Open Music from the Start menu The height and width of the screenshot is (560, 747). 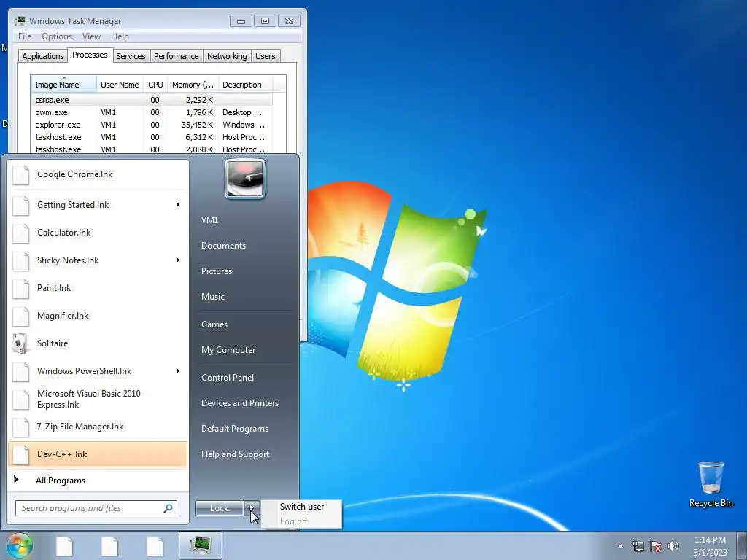click(213, 297)
